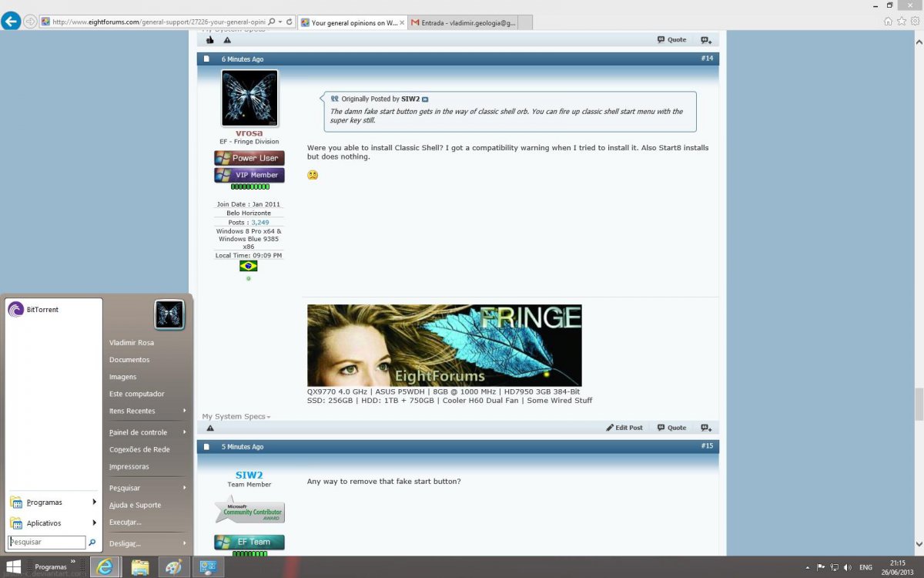Click the volume speaker tray icon
The image size is (924, 578).
pyautogui.click(x=848, y=567)
